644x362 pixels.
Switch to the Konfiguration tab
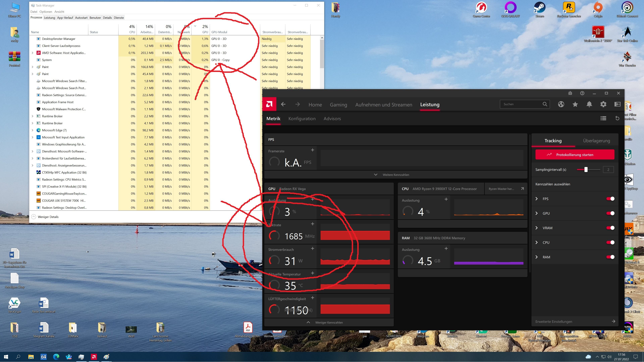click(302, 119)
